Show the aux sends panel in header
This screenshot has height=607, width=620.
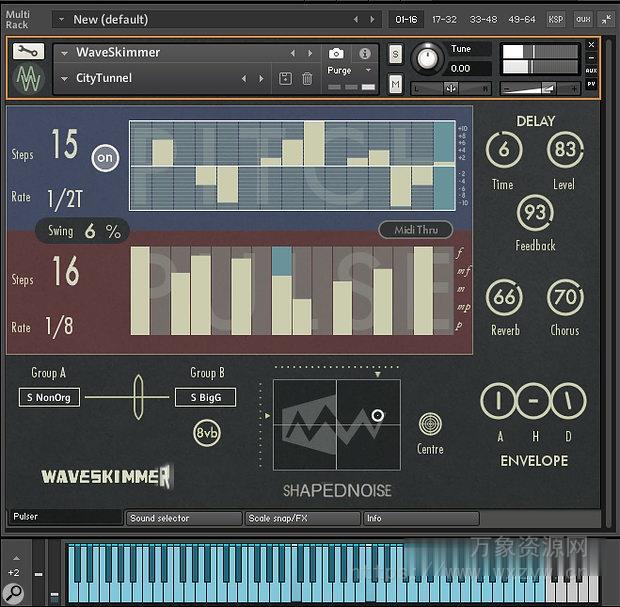pyautogui.click(x=583, y=19)
